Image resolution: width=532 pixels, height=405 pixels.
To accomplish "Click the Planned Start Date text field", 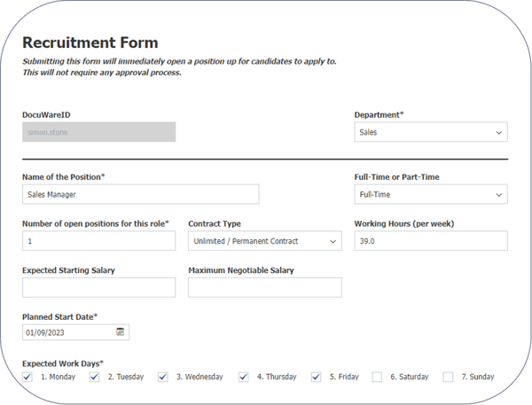I will (x=66, y=332).
